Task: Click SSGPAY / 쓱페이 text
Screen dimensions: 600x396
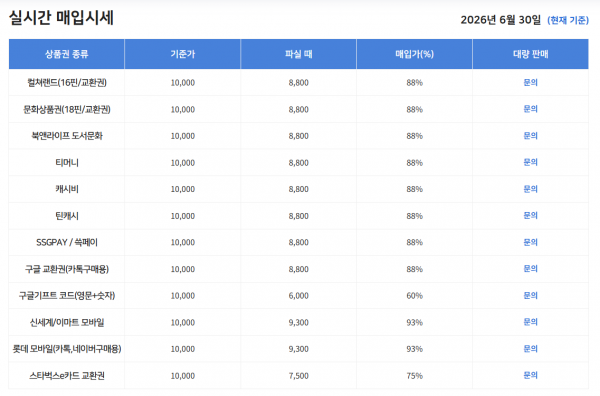Action: pyautogui.click(x=67, y=242)
